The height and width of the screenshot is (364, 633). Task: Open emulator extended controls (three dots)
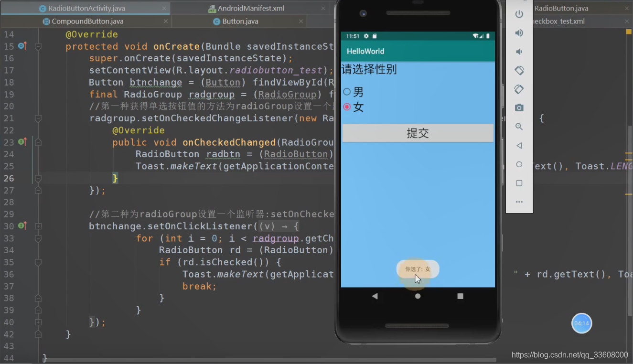(x=519, y=202)
